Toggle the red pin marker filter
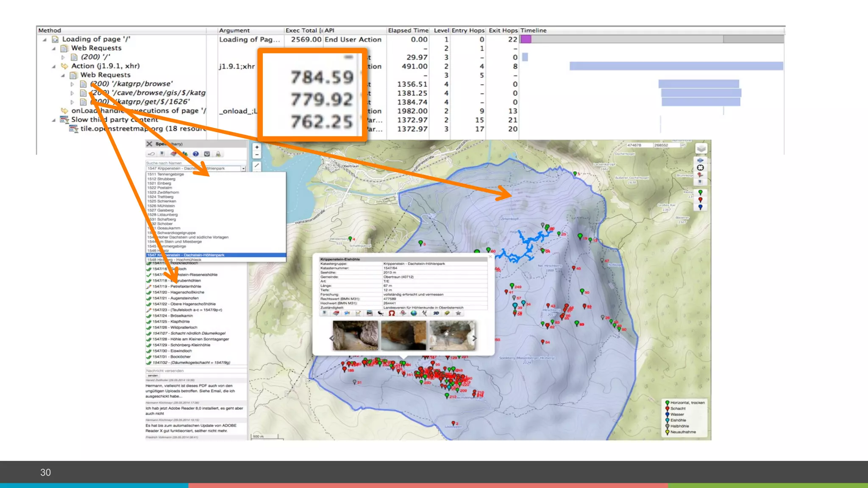The image size is (868, 488). coord(700,200)
